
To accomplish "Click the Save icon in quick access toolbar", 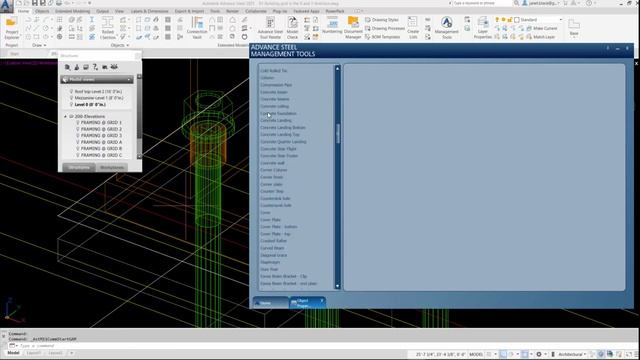I will coord(35,3).
